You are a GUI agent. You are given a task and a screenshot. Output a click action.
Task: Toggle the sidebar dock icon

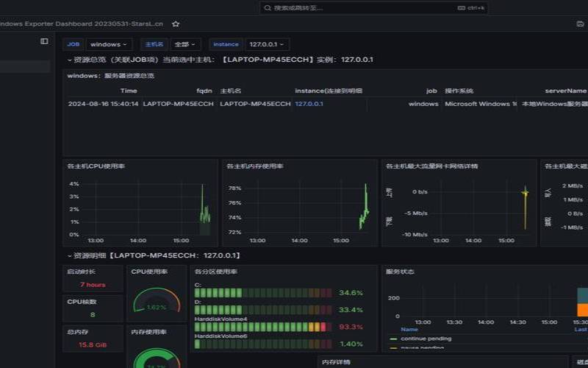point(44,41)
